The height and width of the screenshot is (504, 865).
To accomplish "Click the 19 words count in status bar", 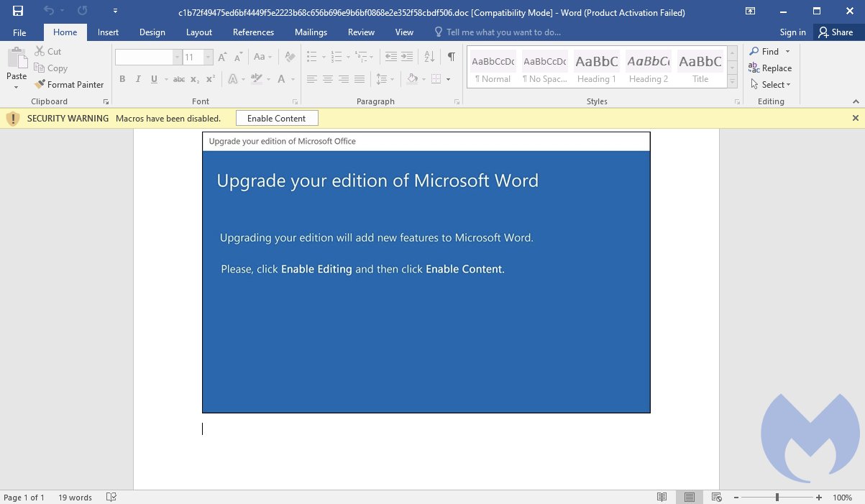I will (x=75, y=498).
